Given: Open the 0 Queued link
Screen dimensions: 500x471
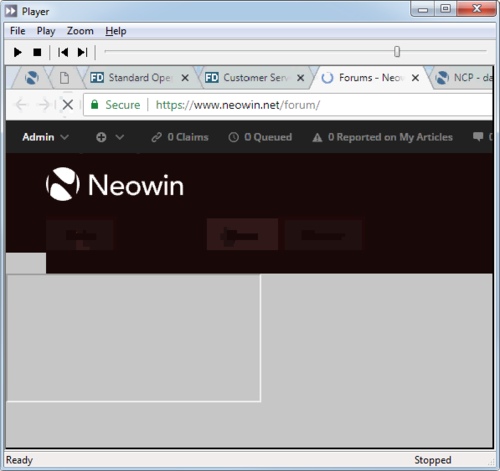Looking at the screenshot, I should tap(260, 137).
